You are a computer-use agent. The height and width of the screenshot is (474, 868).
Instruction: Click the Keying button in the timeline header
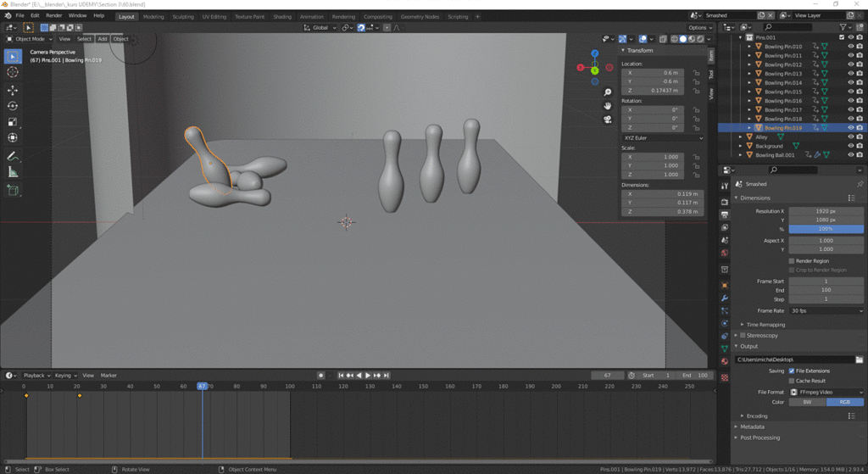(x=64, y=375)
